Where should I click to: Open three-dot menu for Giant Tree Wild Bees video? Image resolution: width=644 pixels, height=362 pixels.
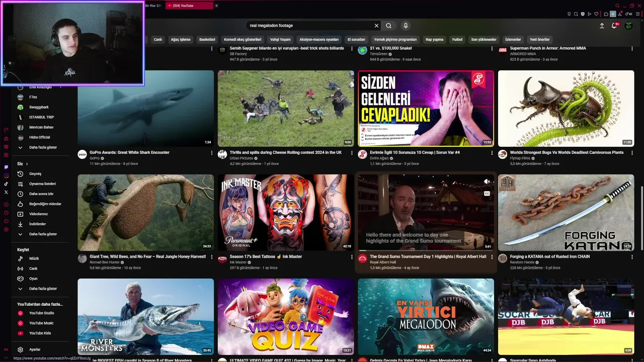point(212,257)
